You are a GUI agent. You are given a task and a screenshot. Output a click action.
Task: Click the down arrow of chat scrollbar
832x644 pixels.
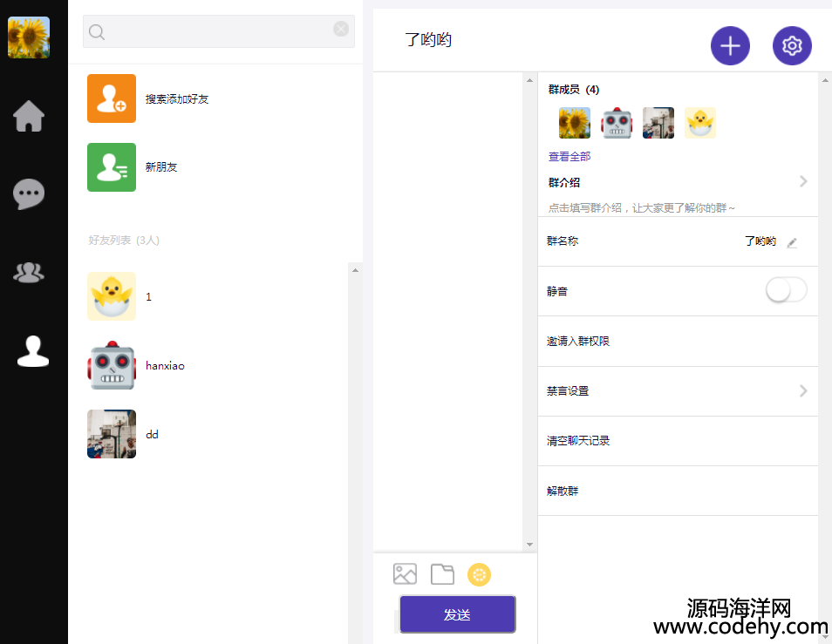coord(529,545)
